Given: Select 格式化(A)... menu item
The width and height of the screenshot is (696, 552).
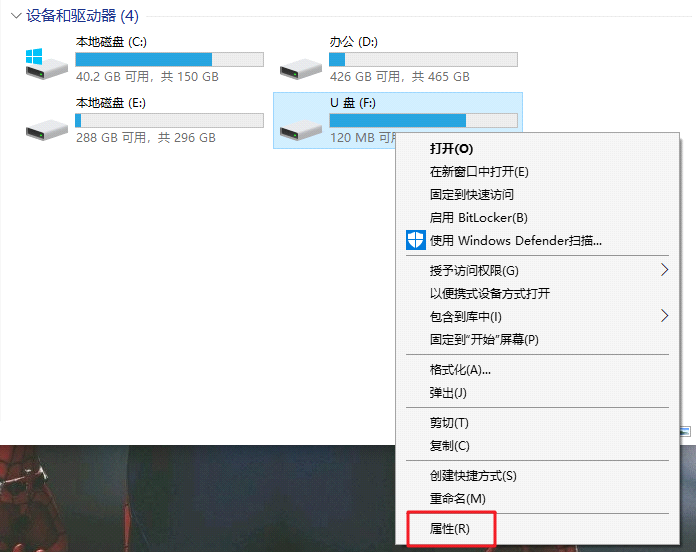Looking at the screenshot, I should [x=460, y=370].
